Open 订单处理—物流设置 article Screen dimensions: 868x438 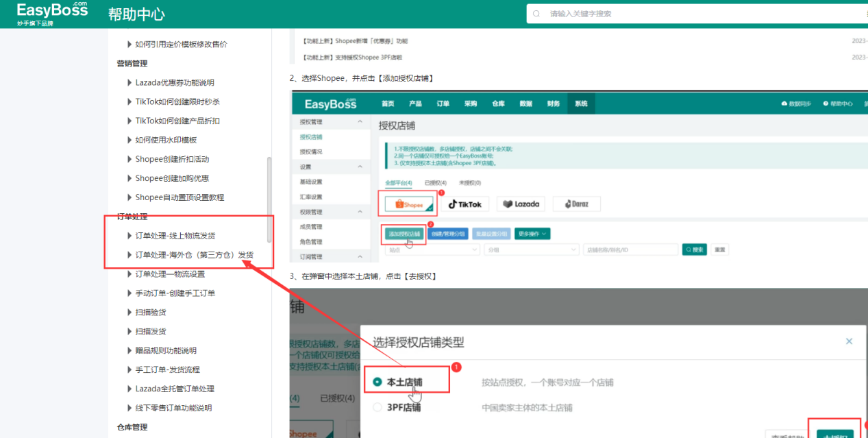pyautogui.click(x=170, y=274)
